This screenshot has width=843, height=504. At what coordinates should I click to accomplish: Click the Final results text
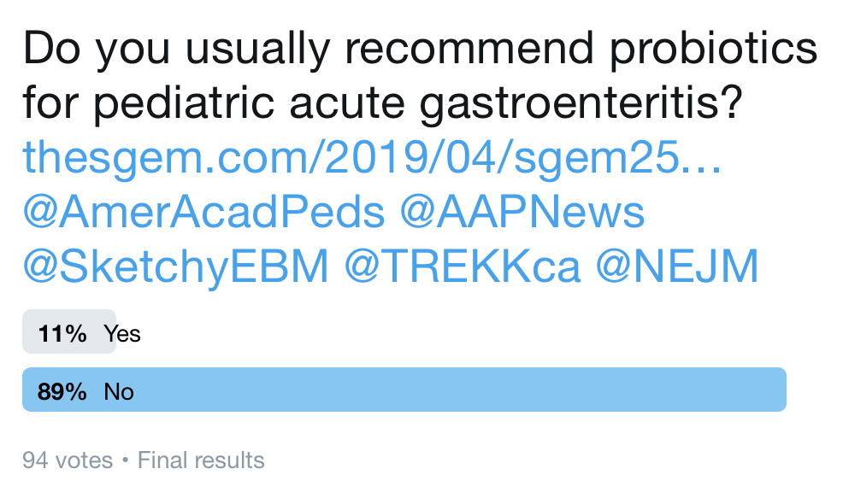click(x=201, y=460)
